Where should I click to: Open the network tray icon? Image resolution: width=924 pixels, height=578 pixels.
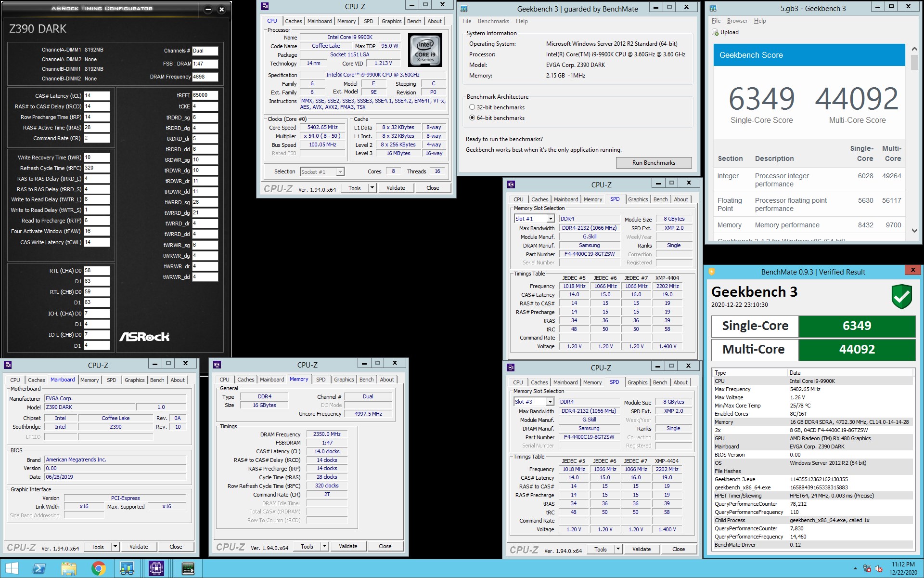coord(867,569)
